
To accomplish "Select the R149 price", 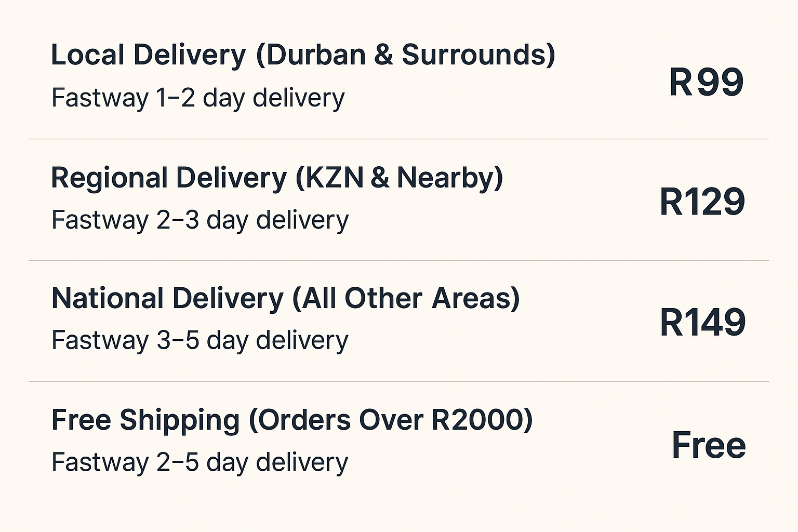I will 702,322.
